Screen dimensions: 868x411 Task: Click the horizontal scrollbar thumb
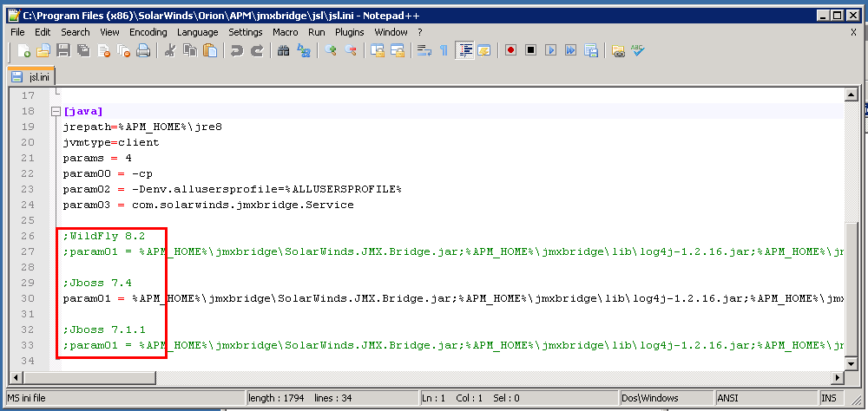(x=89, y=378)
